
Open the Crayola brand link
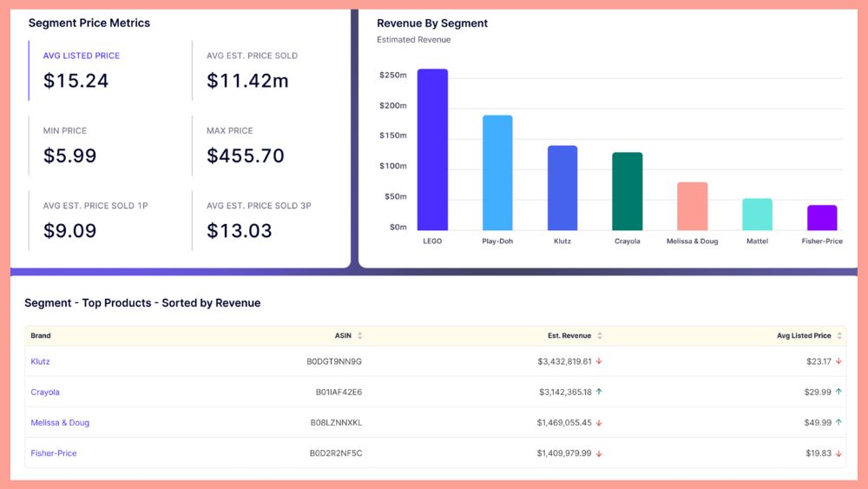pos(45,392)
